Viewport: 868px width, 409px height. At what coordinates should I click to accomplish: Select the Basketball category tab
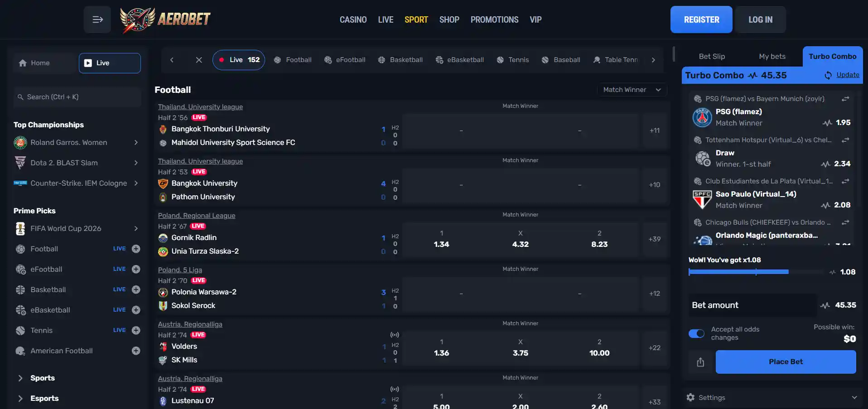(x=400, y=60)
